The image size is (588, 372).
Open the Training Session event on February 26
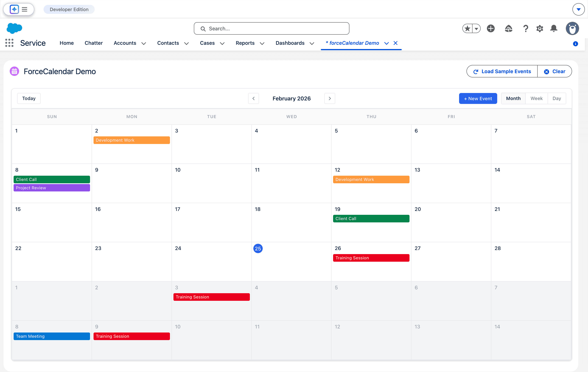[371, 258]
